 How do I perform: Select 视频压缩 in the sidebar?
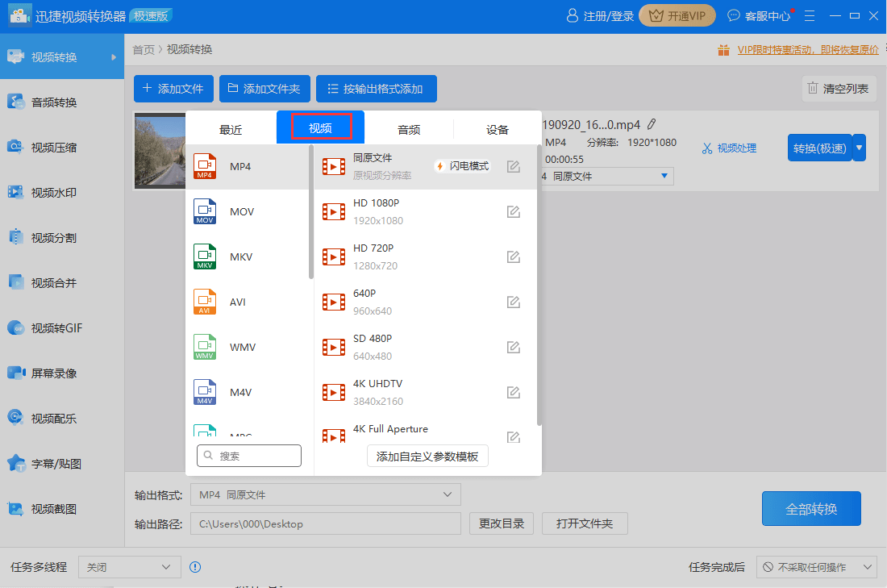[x=61, y=148]
